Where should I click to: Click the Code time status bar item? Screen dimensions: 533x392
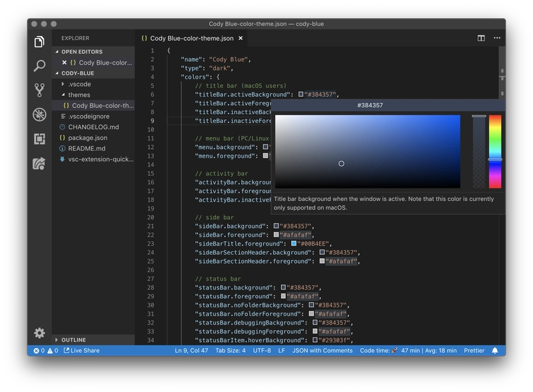[x=408, y=351]
